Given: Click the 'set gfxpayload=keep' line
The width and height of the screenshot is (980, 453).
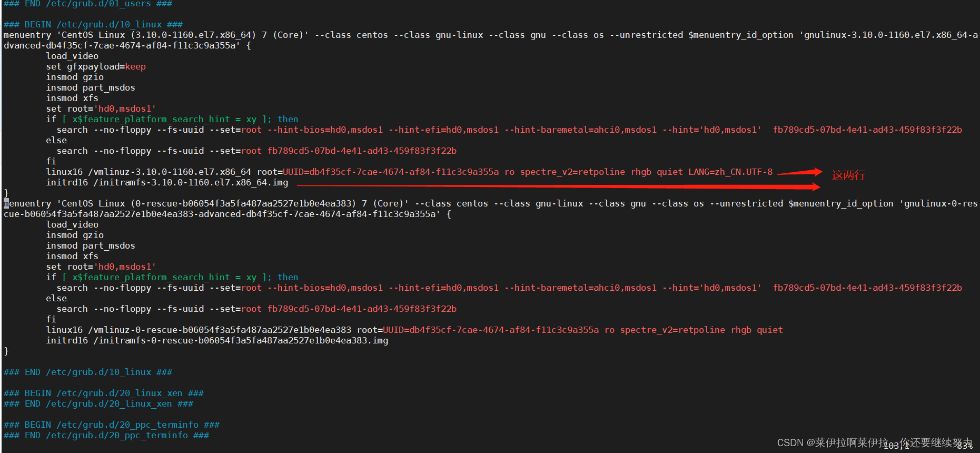Looking at the screenshot, I should click(96, 66).
